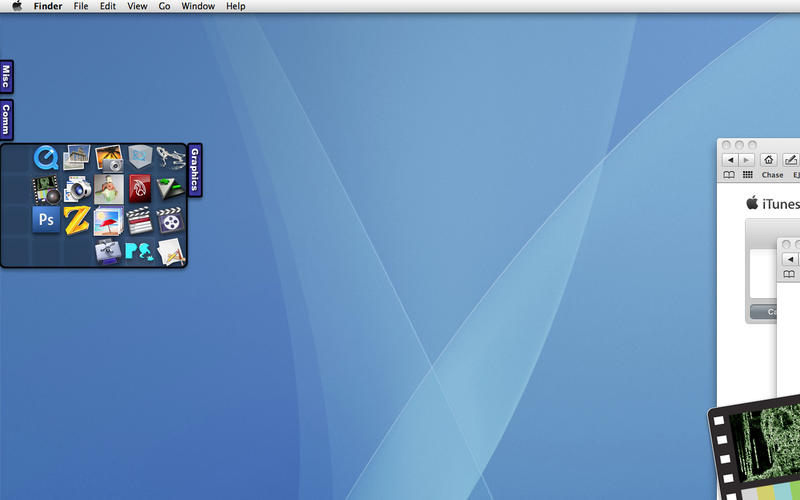Click the browser Home button
The height and width of the screenshot is (500, 800).
coord(768,160)
